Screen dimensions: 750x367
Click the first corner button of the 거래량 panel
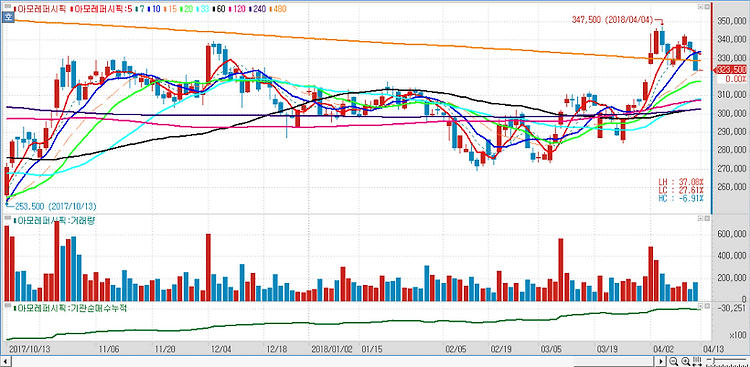click(700, 218)
